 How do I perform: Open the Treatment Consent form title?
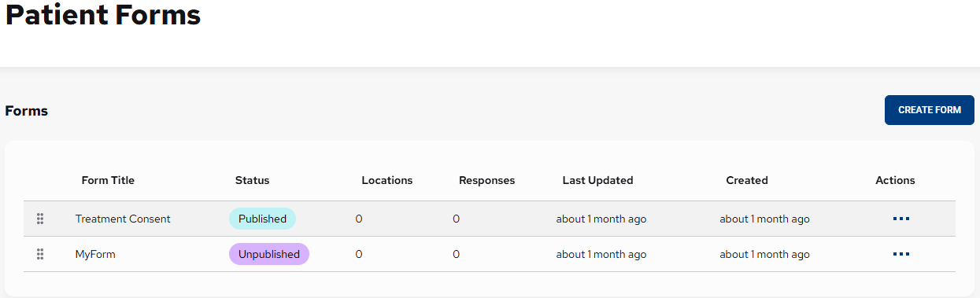click(x=123, y=219)
